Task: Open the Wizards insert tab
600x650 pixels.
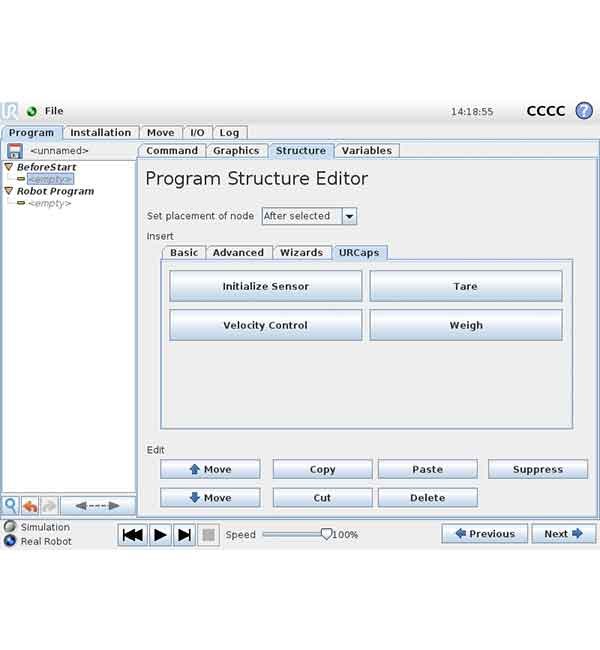Action: [x=301, y=252]
